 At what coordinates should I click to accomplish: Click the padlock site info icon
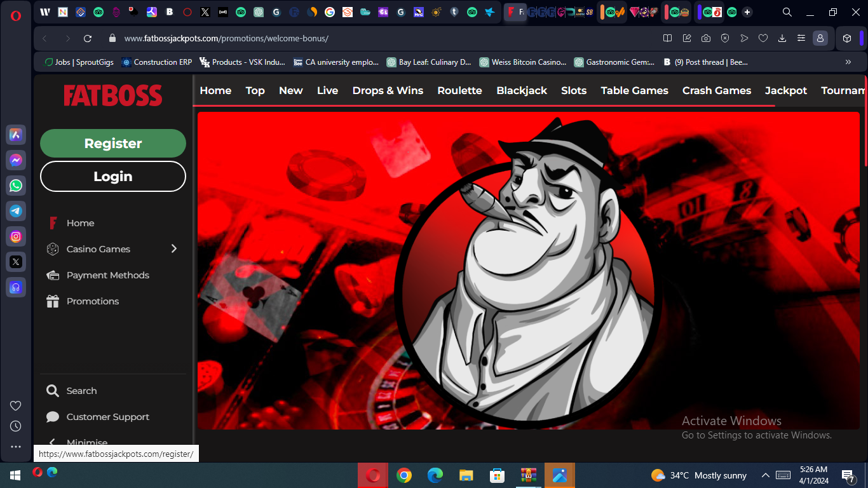click(x=112, y=38)
